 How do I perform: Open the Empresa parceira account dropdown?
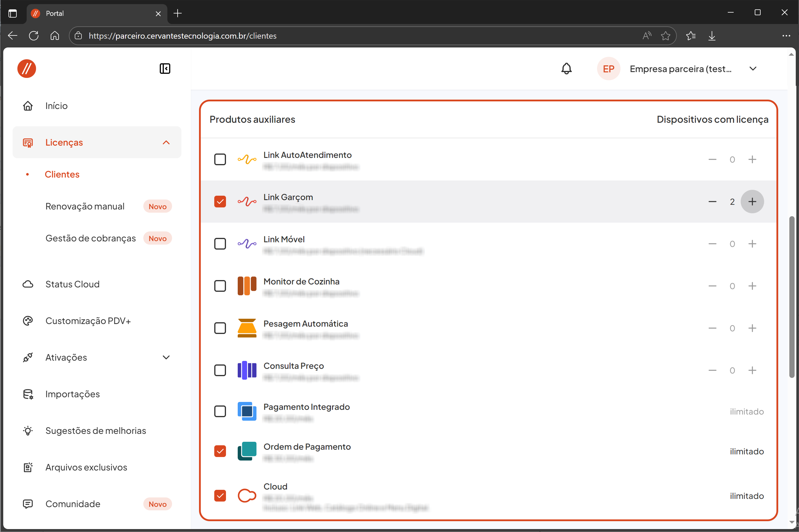coord(752,69)
